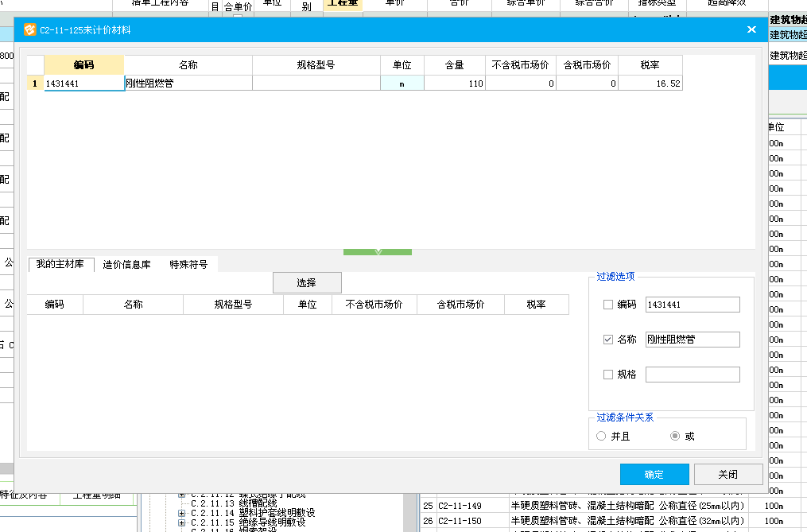This screenshot has height=532, width=807.
Task: Switch to 我的主材库 tab
Action: (x=60, y=264)
